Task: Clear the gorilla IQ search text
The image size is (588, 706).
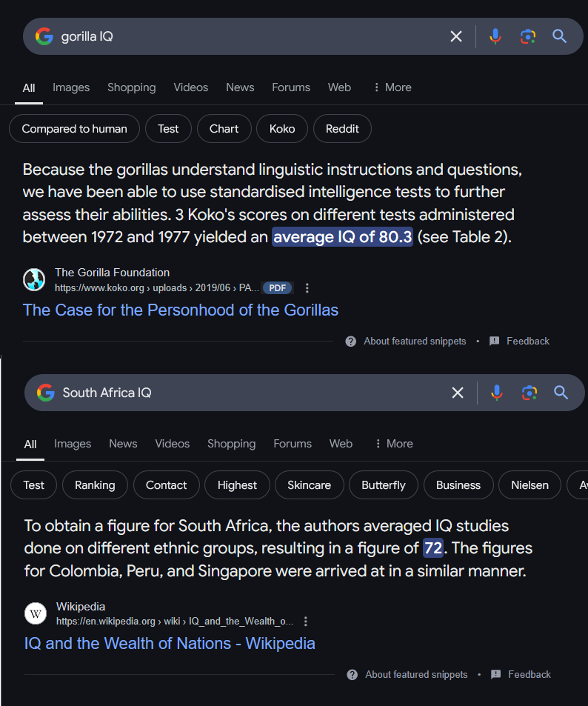Action: pos(456,36)
